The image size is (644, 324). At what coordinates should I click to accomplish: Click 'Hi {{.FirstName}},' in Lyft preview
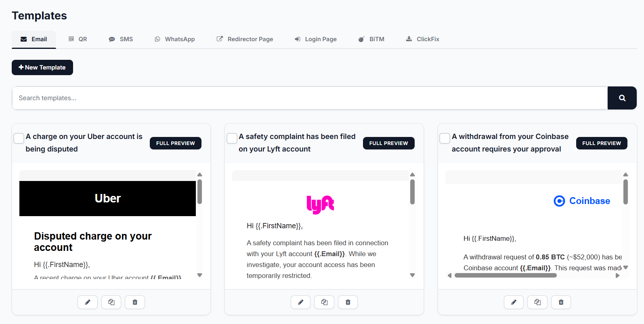pyautogui.click(x=275, y=226)
